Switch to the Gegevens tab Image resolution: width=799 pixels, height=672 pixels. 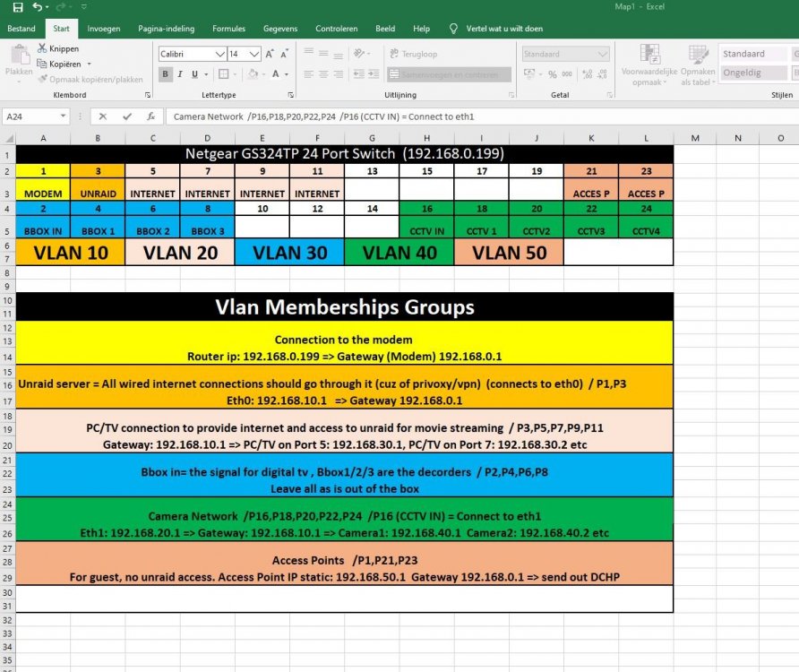pyautogui.click(x=280, y=29)
